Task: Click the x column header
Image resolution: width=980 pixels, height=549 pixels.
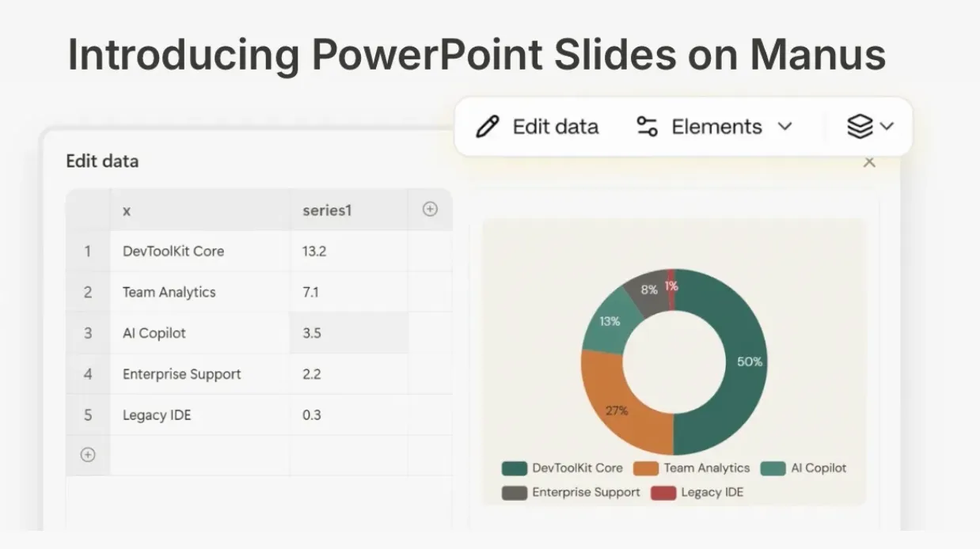Action: (199, 210)
